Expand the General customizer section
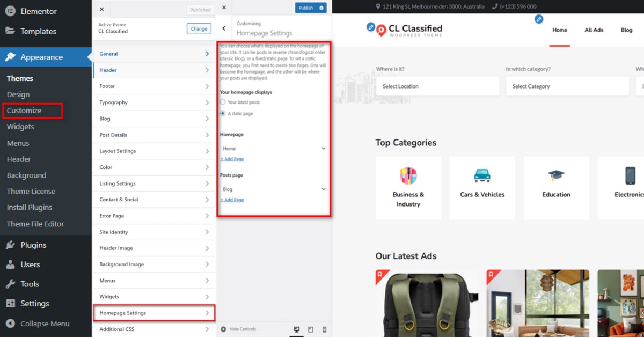644x338 pixels. (x=154, y=54)
